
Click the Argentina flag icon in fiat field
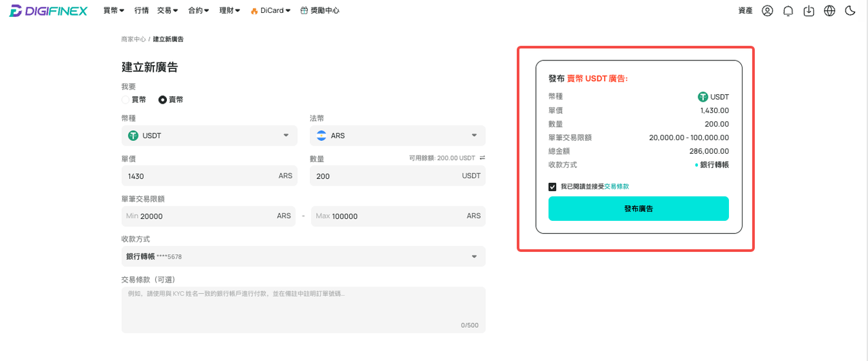(x=321, y=135)
